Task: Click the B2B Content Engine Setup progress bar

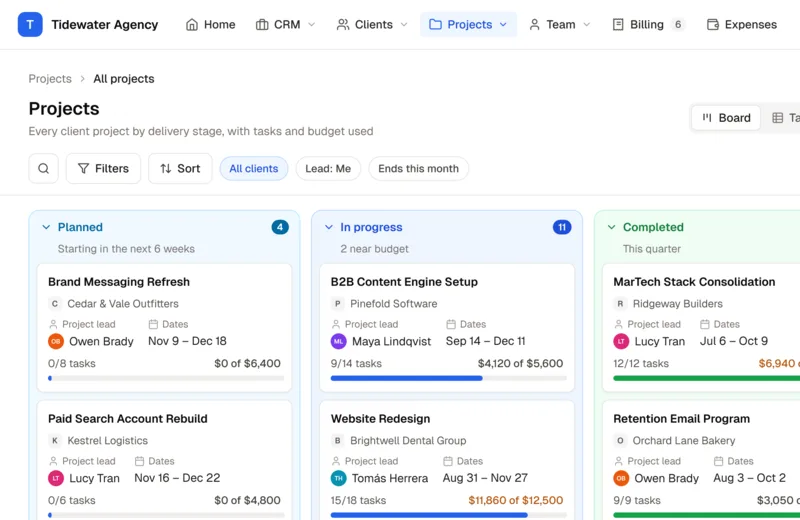Action: click(x=448, y=378)
